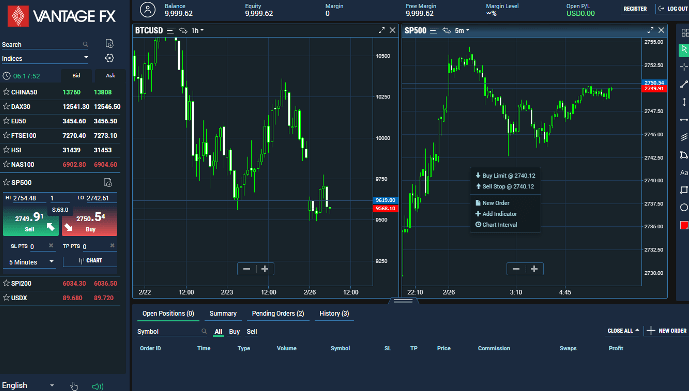Viewport: 689px width, 391px height.
Task: Click the NEW ORDER button
Action: pyautogui.click(x=667, y=331)
